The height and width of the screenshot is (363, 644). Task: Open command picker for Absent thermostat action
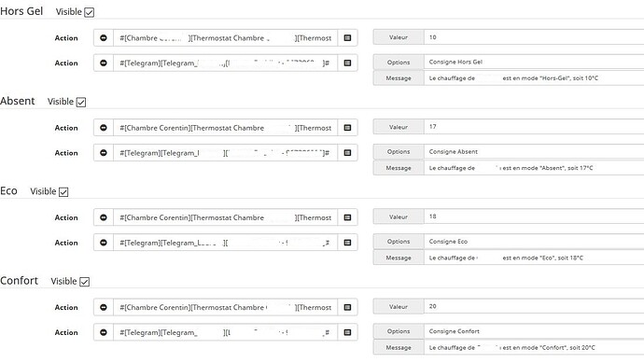point(347,128)
